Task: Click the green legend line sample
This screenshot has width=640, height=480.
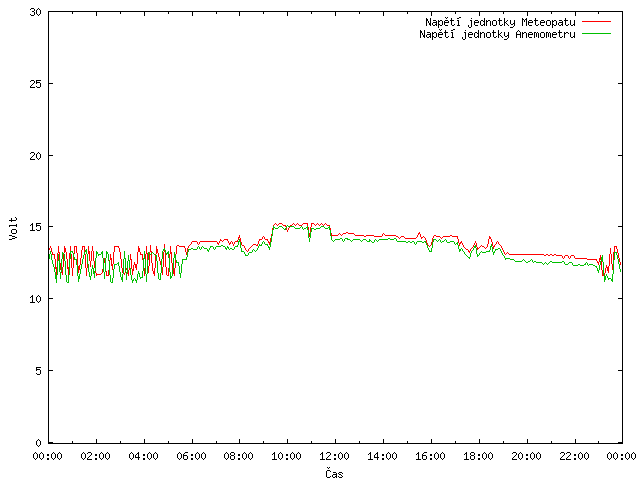Action: click(x=596, y=33)
